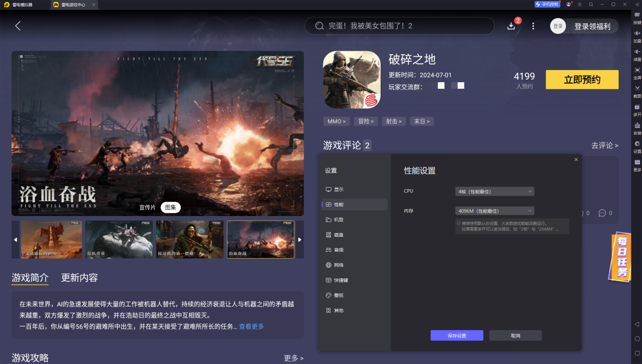
Task: Click the 查看更多 link in description
Action: (x=251, y=326)
